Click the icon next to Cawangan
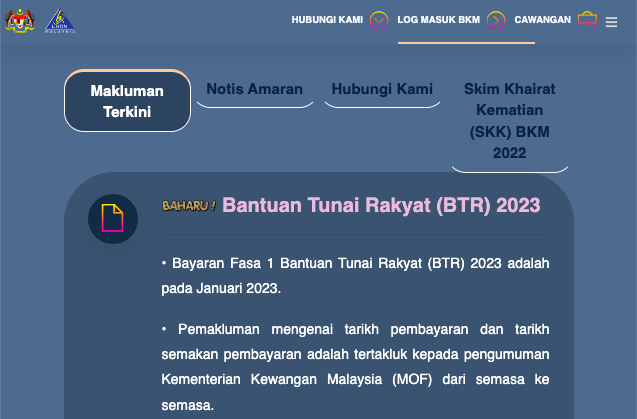 click(x=588, y=20)
